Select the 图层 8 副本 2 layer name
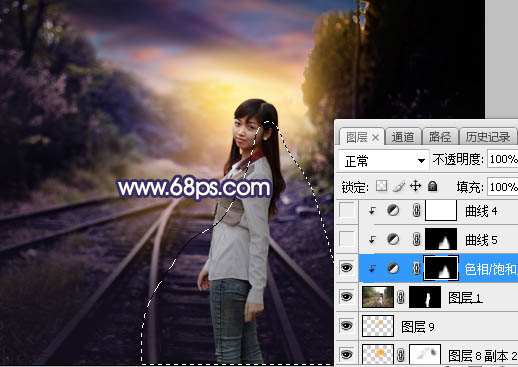The width and height of the screenshot is (518, 367). (x=482, y=355)
